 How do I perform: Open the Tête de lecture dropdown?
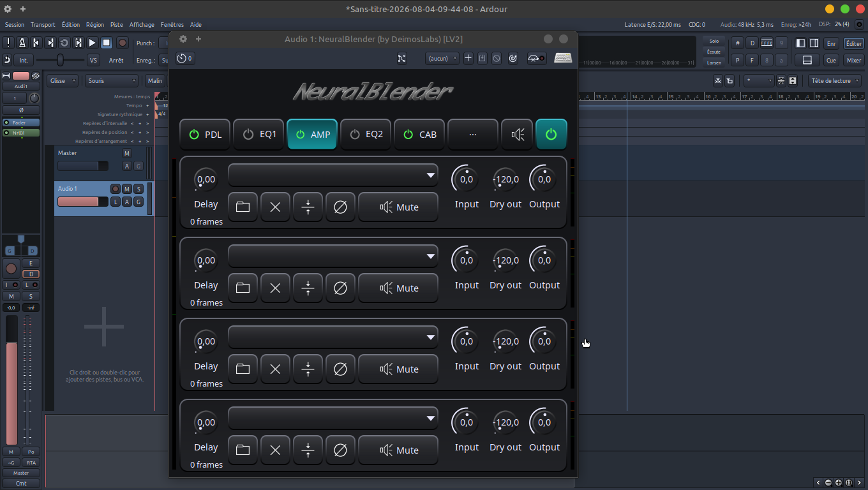[835, 81]
